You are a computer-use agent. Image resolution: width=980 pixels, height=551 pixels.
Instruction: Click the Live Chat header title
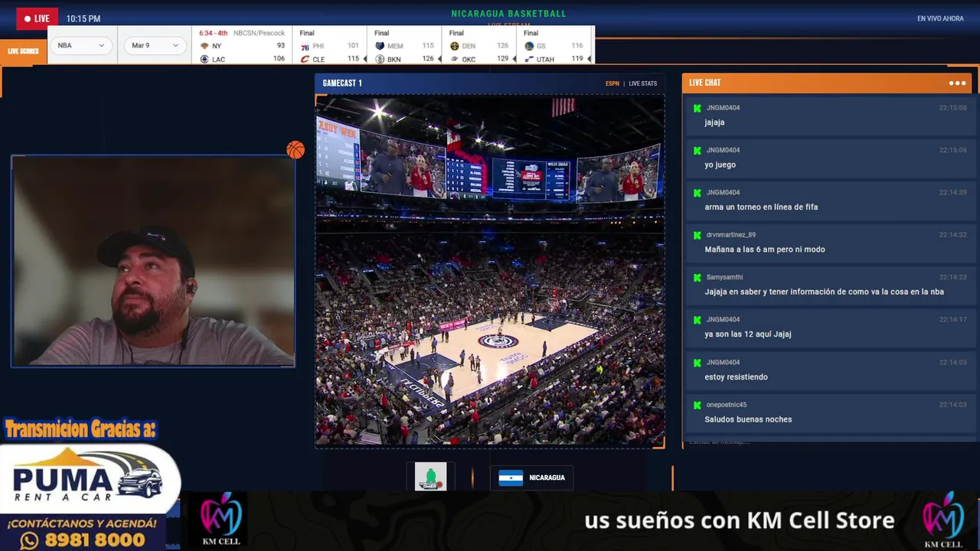704,83
